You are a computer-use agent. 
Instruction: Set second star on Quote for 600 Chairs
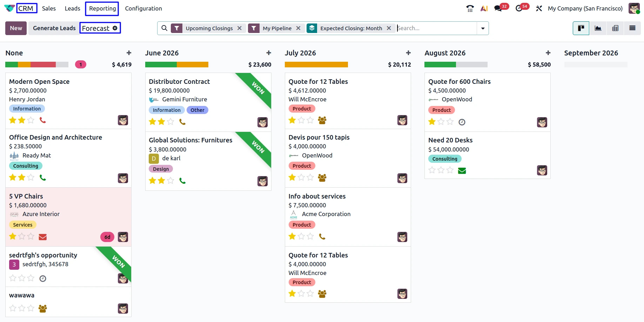tap(441, 122)
